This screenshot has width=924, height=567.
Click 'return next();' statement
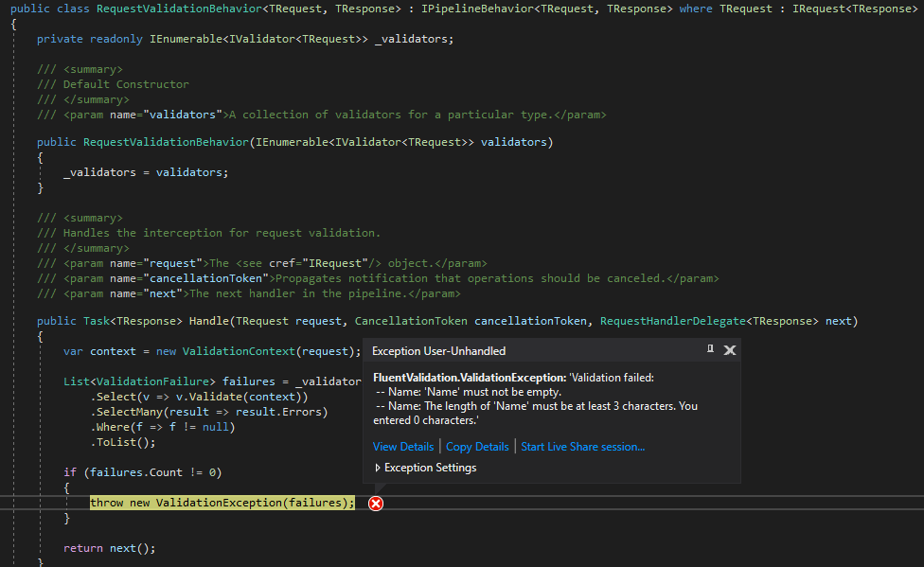[110, 548]
